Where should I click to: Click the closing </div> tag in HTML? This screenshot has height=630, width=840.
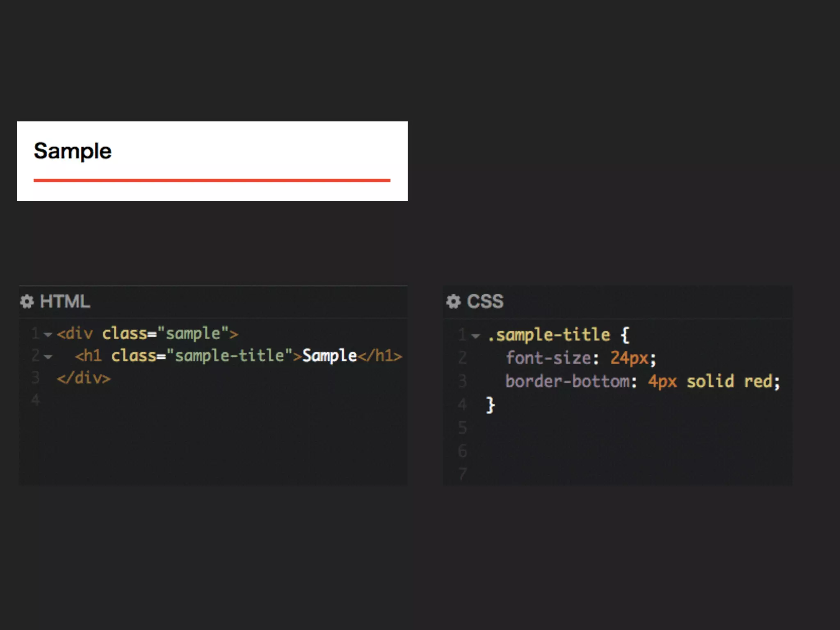(x=84, y=378)
